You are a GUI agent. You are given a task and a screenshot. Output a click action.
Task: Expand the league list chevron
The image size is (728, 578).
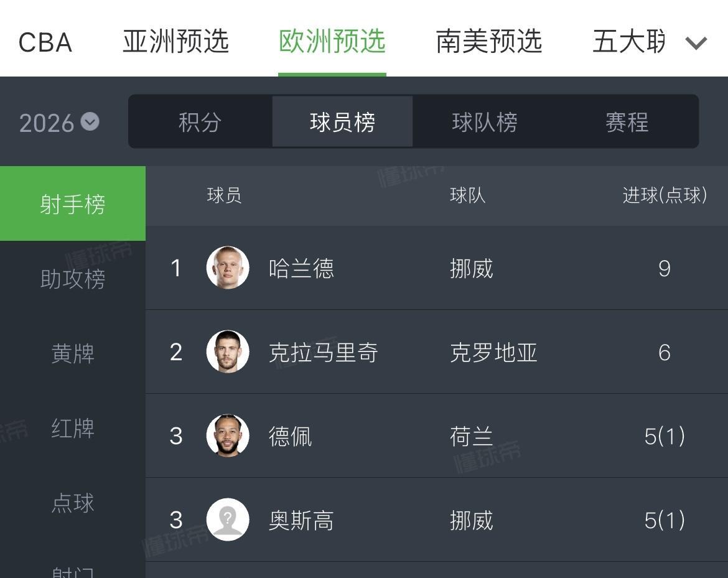coord(696,42)
